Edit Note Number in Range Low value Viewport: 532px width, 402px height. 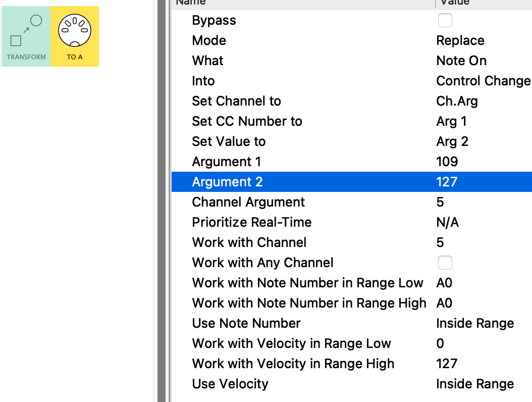(x=444, y=283)
